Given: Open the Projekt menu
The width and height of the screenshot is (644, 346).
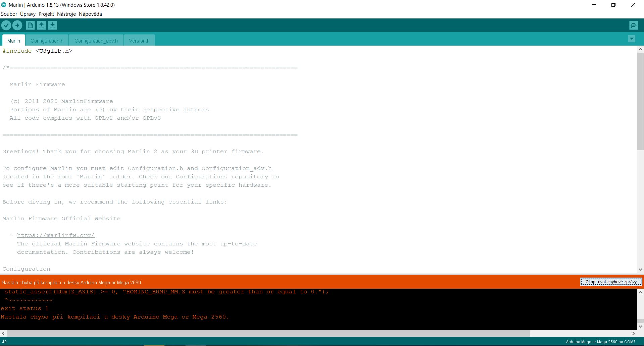Looking at the screenshot, I should point(46,14).
